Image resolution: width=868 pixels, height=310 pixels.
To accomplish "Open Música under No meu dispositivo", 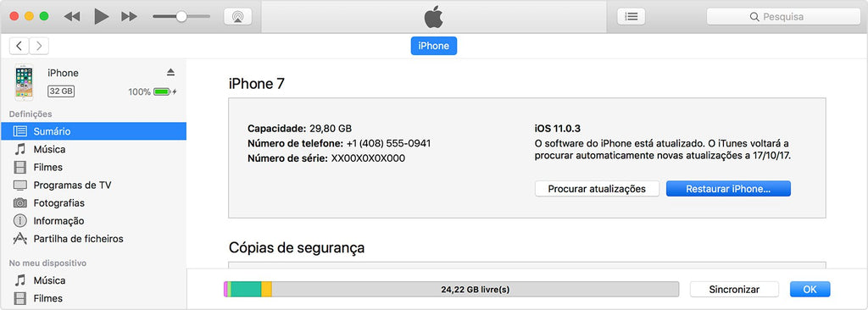I will [93, 280].
